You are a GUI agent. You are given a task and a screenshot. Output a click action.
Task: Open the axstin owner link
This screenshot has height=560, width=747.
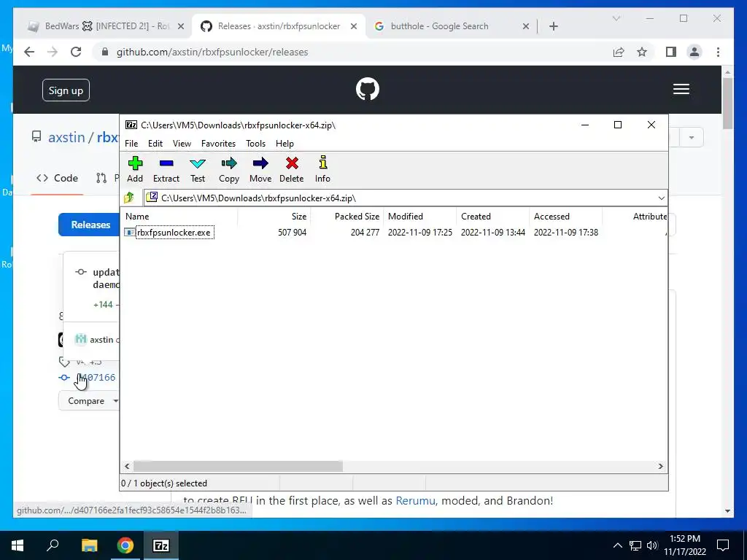point(66,137)
